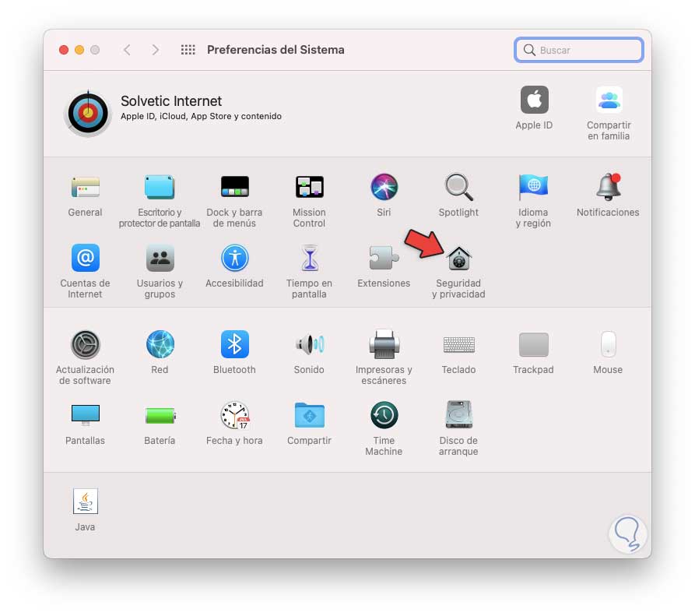Minimize the window with yellow button
Image resolution: width=695 pixels, height=616 pixels.
(x=79, y=50)
